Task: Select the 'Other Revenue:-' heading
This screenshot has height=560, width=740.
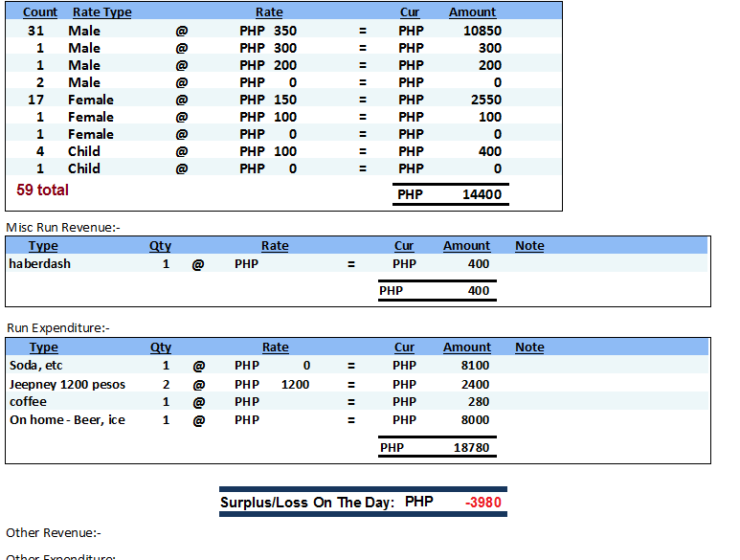Action: pyautogui.click(x=54, y=532)
